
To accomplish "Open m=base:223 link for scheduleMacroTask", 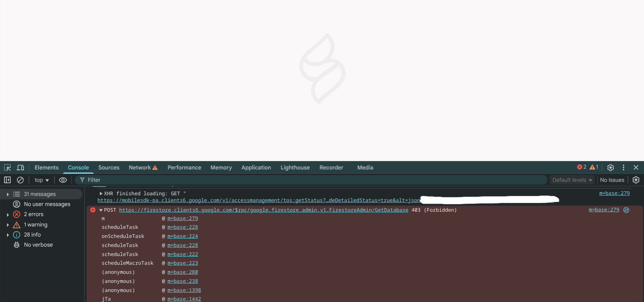I will 183,263.
